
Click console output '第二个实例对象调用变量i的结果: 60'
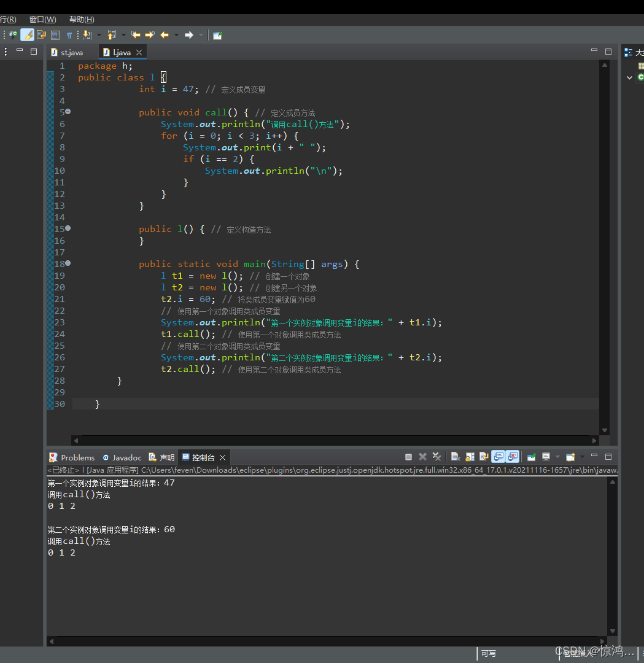click(x=111, y=530)
